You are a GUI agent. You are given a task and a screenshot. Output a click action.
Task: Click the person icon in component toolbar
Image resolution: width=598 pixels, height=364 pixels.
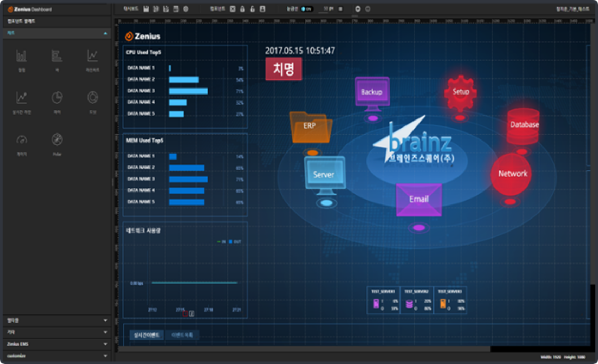tap(262, 9)
